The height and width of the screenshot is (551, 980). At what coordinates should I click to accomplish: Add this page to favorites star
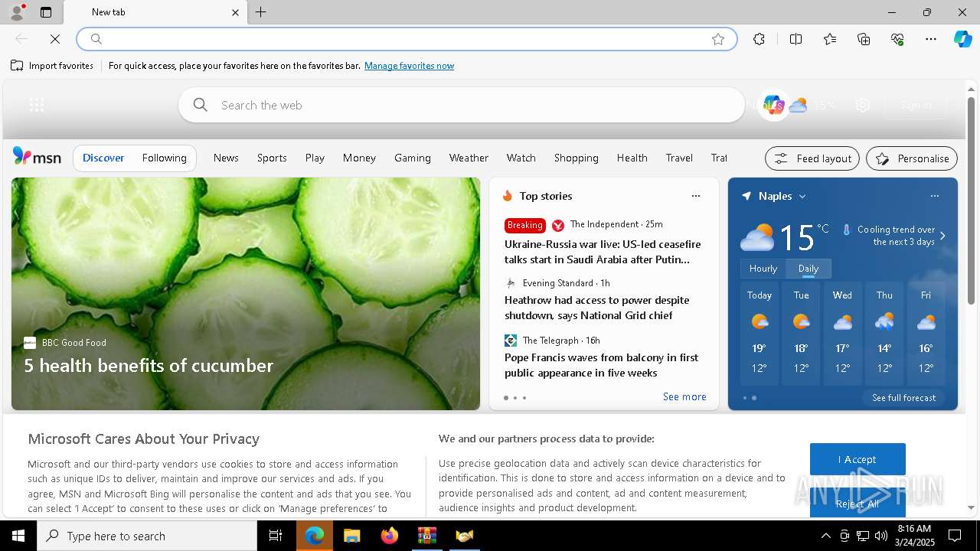[x=718, y=39]
